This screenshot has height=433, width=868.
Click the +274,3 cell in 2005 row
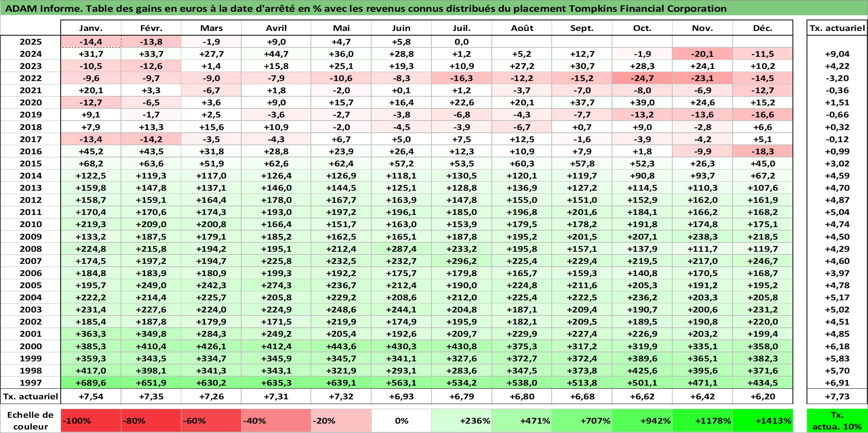coord(276,285)
